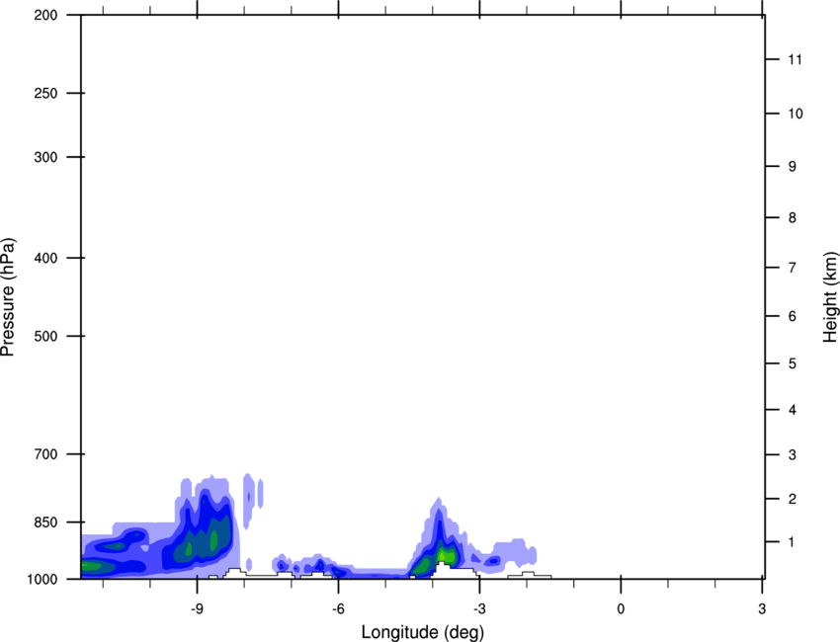Pick height tick label 1

793,542
